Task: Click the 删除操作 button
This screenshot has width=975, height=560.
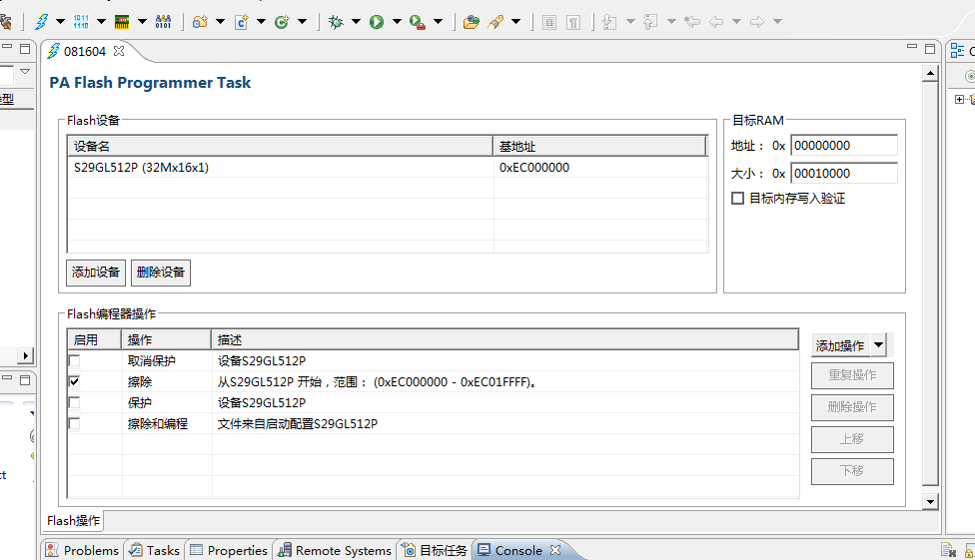Action: (x=852, y=407)
